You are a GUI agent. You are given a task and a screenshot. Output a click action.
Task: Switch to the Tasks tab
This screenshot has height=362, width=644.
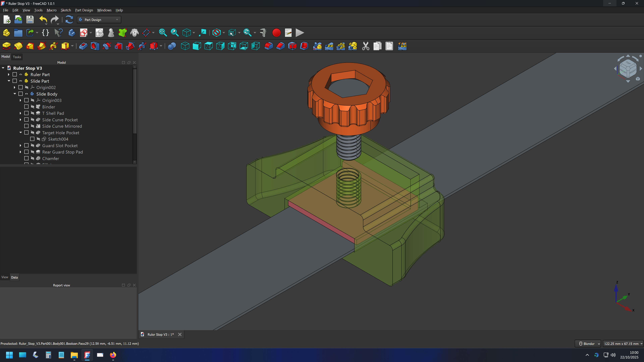coord(17,57)
